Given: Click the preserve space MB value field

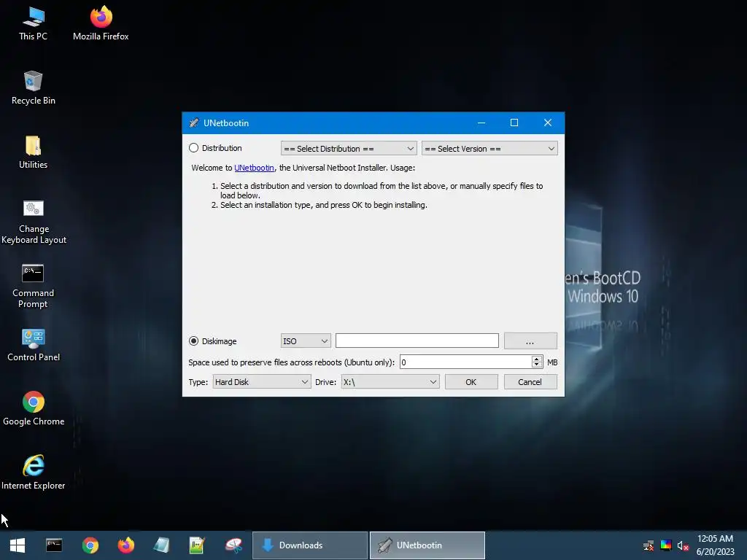Looking at the screenshot, I should 465,362.
